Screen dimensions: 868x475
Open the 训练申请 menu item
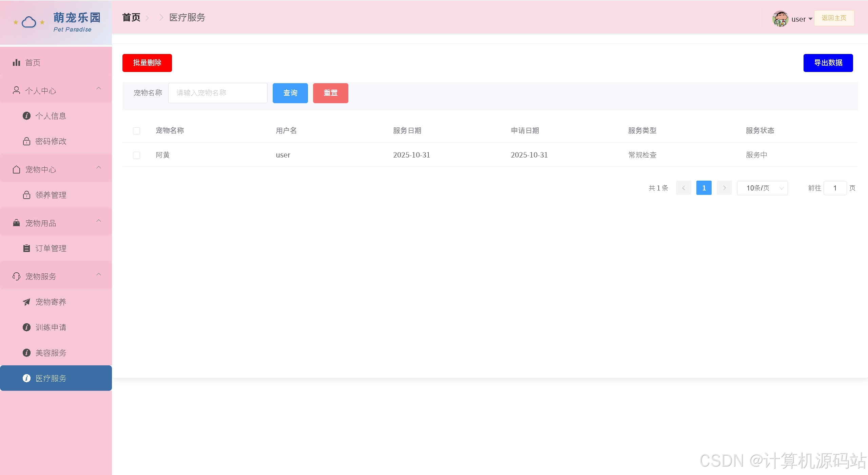pyautogui.click(x=56, y=327)
